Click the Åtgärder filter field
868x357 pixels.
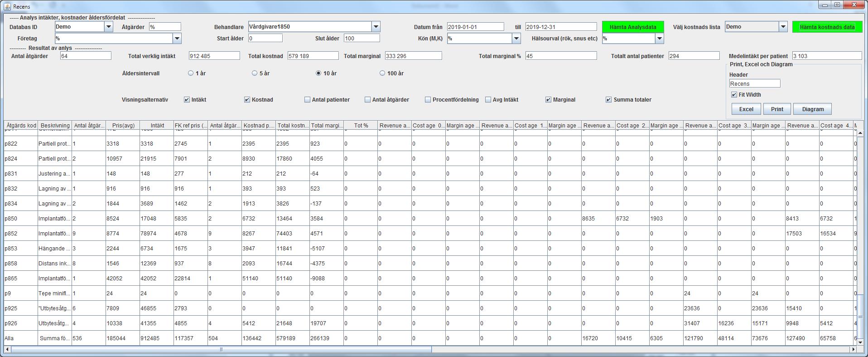tap(165, 27)
